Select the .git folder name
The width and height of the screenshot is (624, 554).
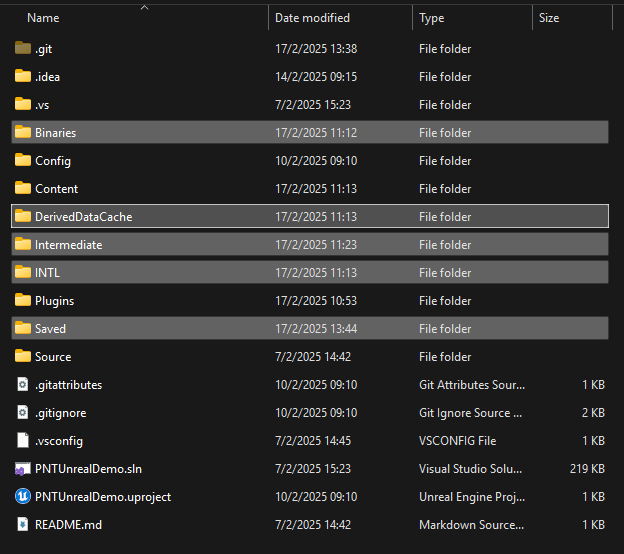[x=43, y=49]
